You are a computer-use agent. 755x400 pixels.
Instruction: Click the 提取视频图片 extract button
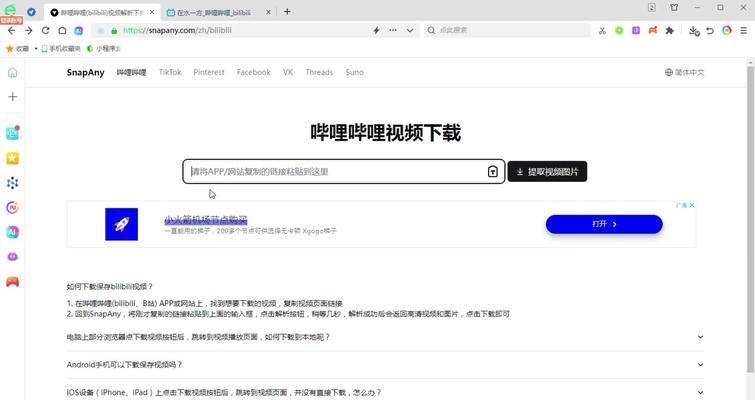(547, 171)
